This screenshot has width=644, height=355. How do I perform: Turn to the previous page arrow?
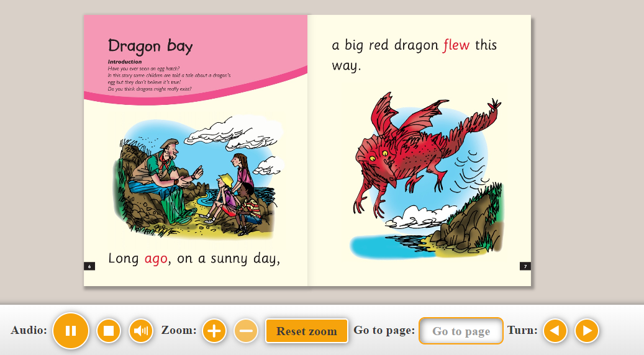(x=555, y=331)
